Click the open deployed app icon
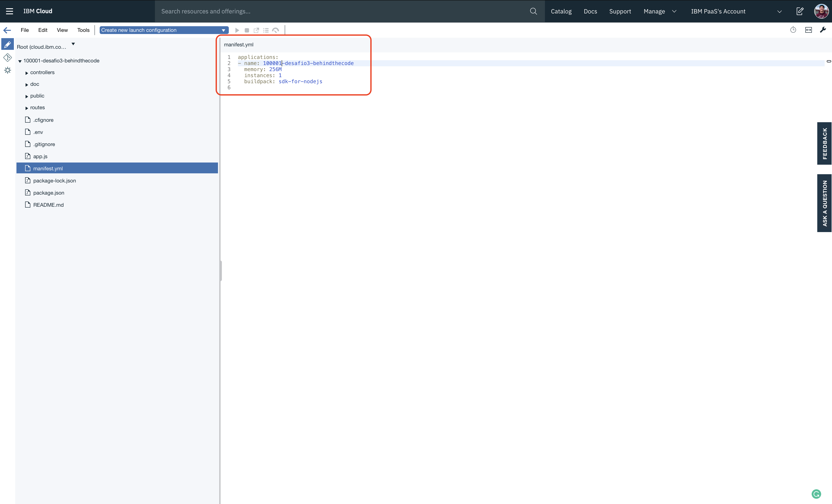 (x=256, y=30)
